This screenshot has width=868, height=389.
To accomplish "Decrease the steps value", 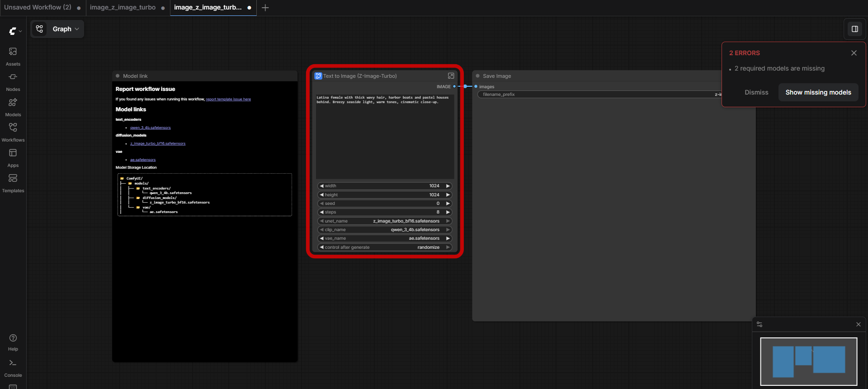I will click(x=321, y=212).
